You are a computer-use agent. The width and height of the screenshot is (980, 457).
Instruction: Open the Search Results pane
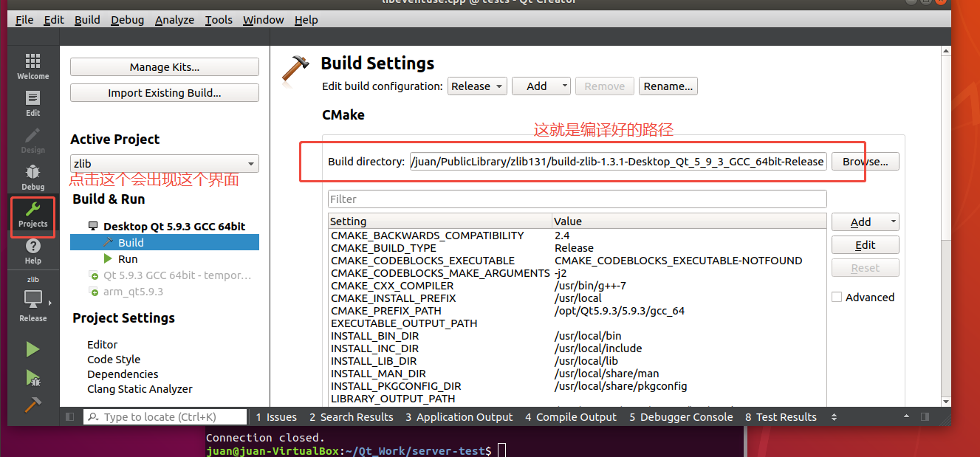351,417
